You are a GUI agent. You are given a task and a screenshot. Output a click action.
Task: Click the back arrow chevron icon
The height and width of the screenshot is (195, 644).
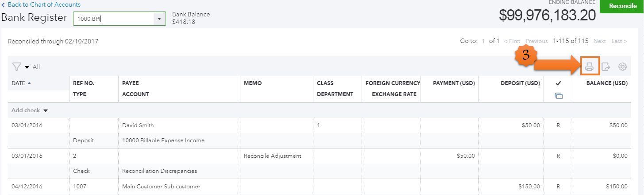pyautogui.click(x=4, y=5)
